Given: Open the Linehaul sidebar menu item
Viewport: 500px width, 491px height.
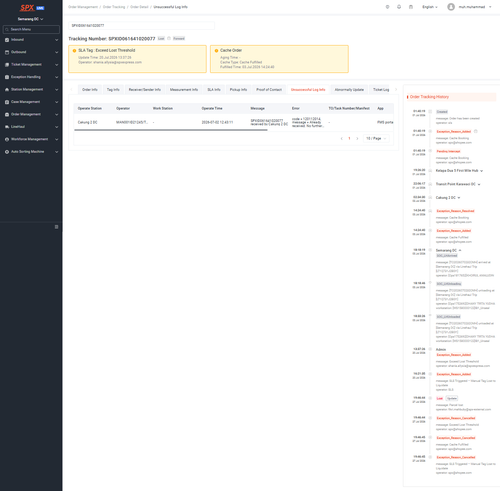Looking at the screenshot, I should (x=31, y=127).
